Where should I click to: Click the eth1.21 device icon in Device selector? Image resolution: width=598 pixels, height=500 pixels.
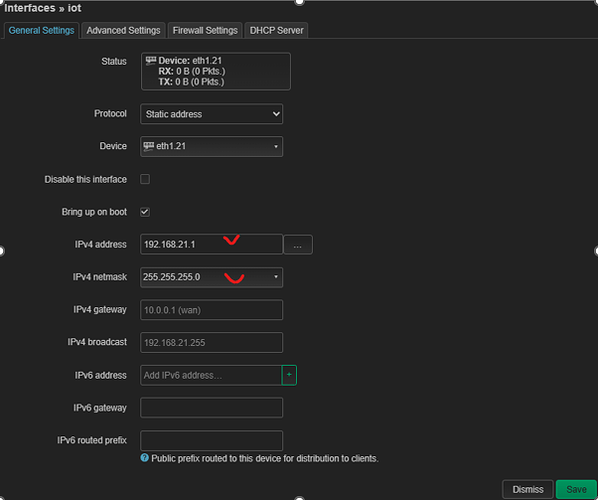coord(148,146)
